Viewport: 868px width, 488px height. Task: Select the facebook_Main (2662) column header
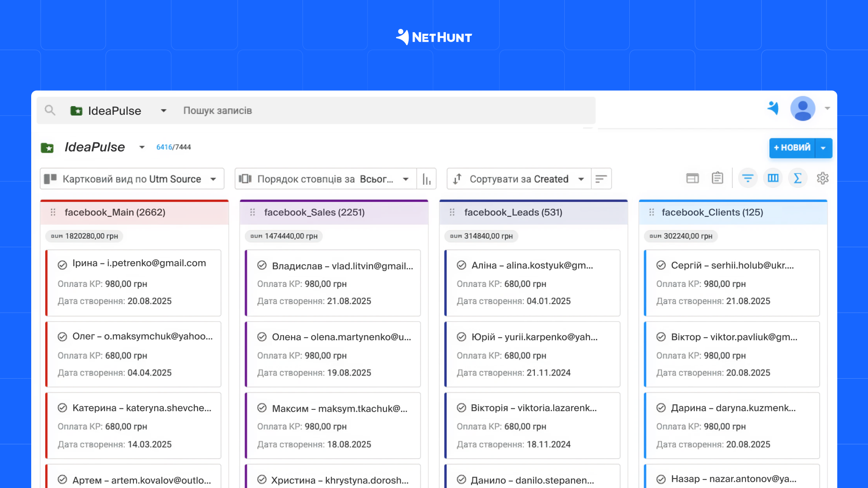tap(134, 212)
